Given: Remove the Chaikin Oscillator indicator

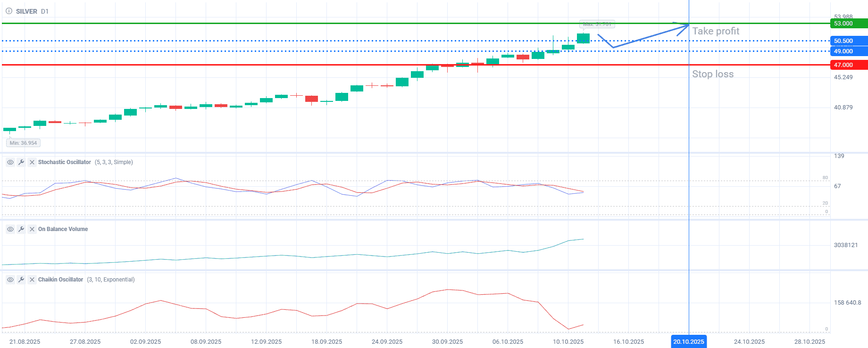Looking at the screenshot, I should (32, 280).
